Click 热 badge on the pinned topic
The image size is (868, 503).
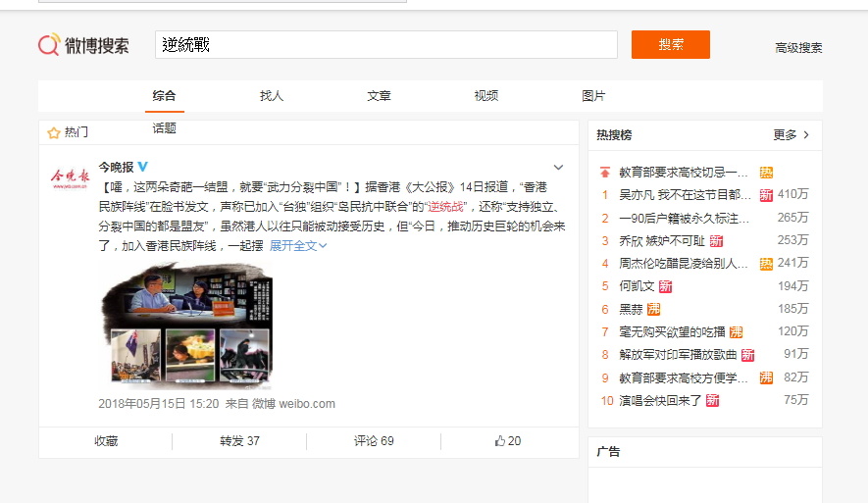click(766, 173)
